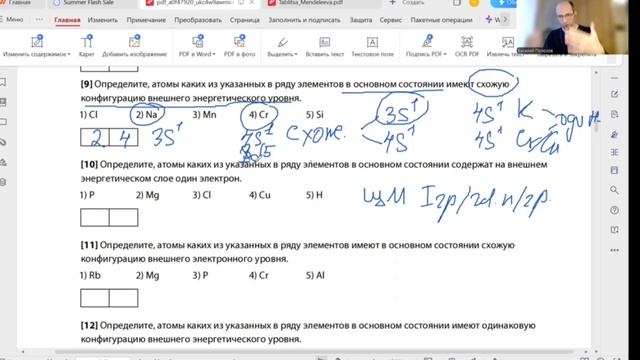The width and height of the screenshot is (640, 360).
Task: Click the 'Извлечь текст' extract text tool
Action: 505,46
